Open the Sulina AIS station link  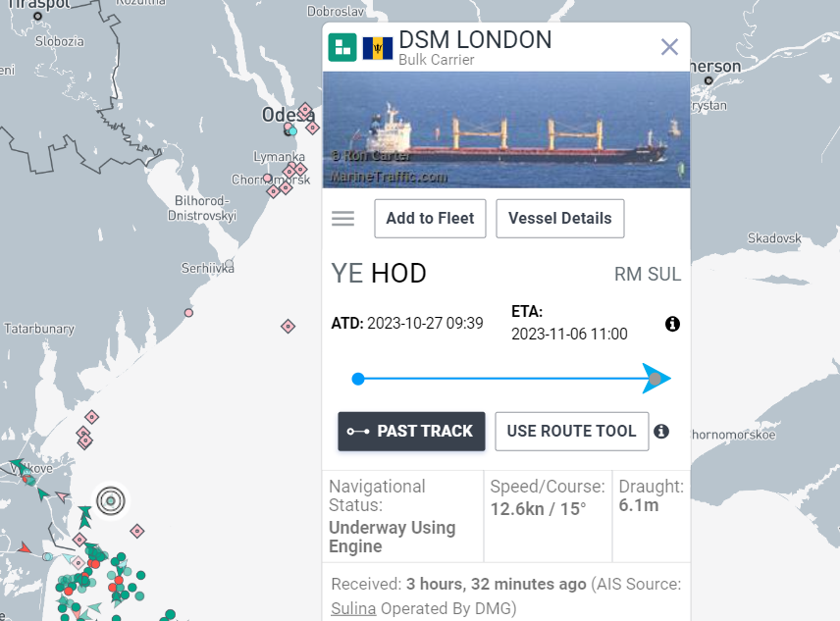coord(353,608)
